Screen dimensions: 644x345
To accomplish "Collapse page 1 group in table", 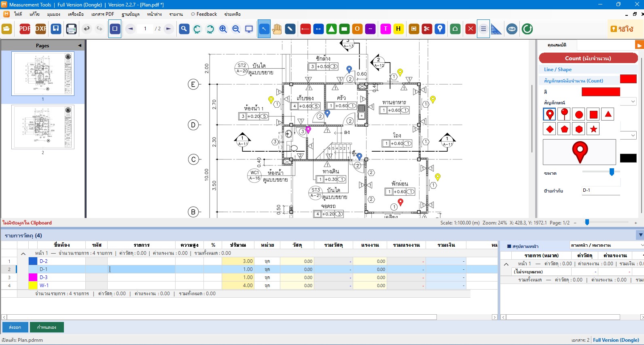I will pyautogui.click(x=23, y=253).
